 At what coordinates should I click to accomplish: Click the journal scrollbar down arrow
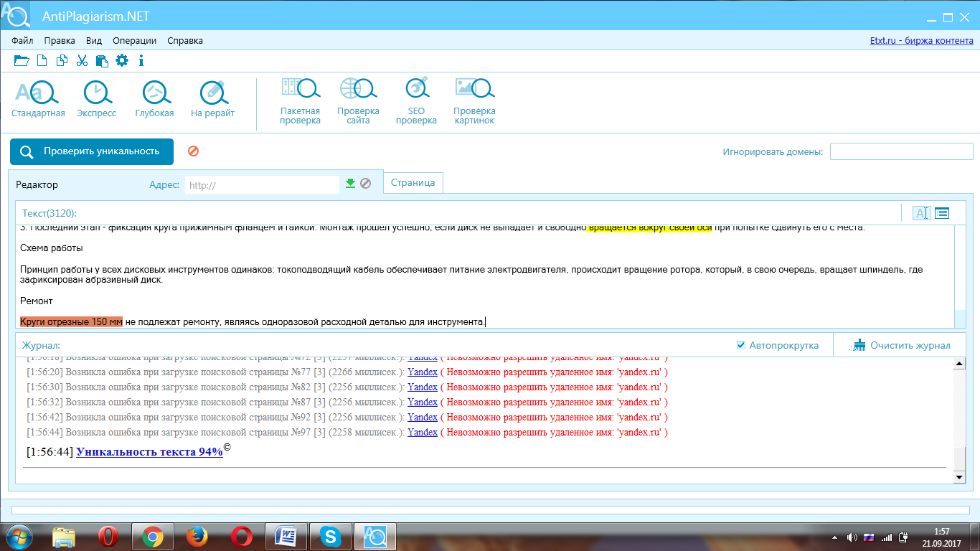[x=959, y=476]
